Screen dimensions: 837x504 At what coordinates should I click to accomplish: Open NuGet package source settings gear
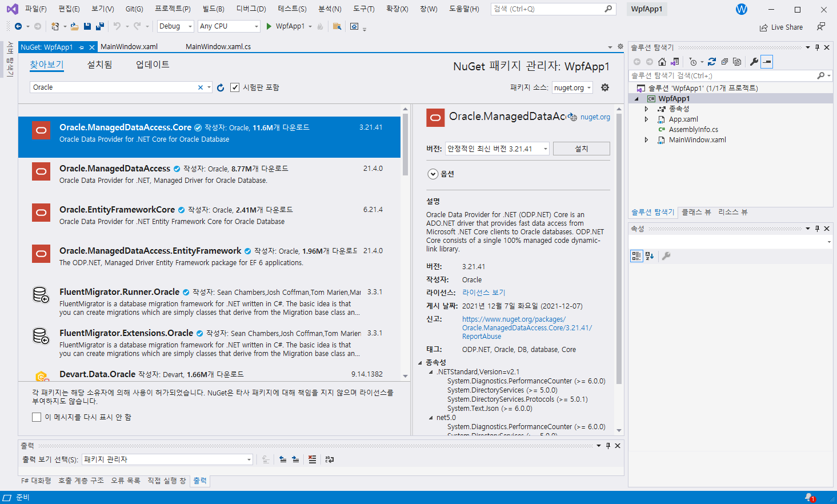(605, 87)
